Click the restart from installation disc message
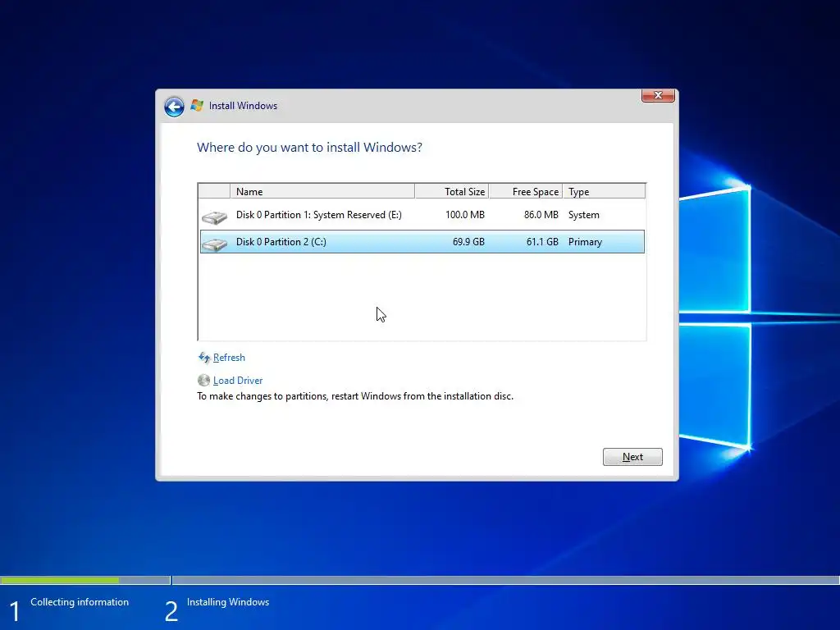840x630 pixels. [x=355, y=396]
